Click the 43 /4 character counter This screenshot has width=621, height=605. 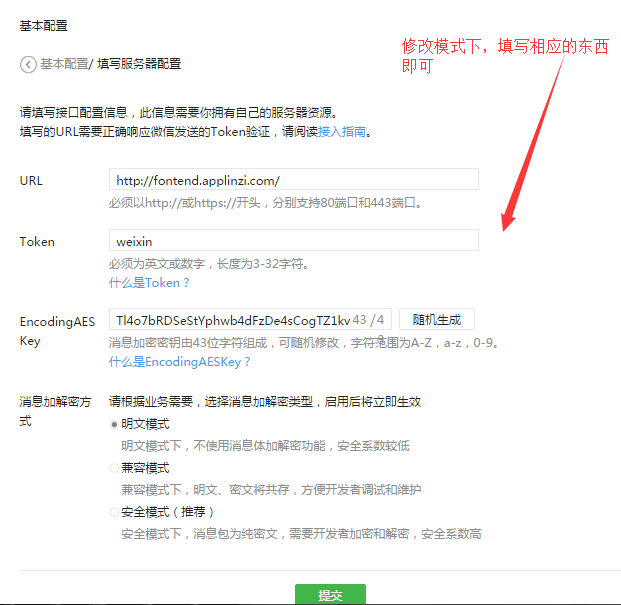click(x=368, y=320)
